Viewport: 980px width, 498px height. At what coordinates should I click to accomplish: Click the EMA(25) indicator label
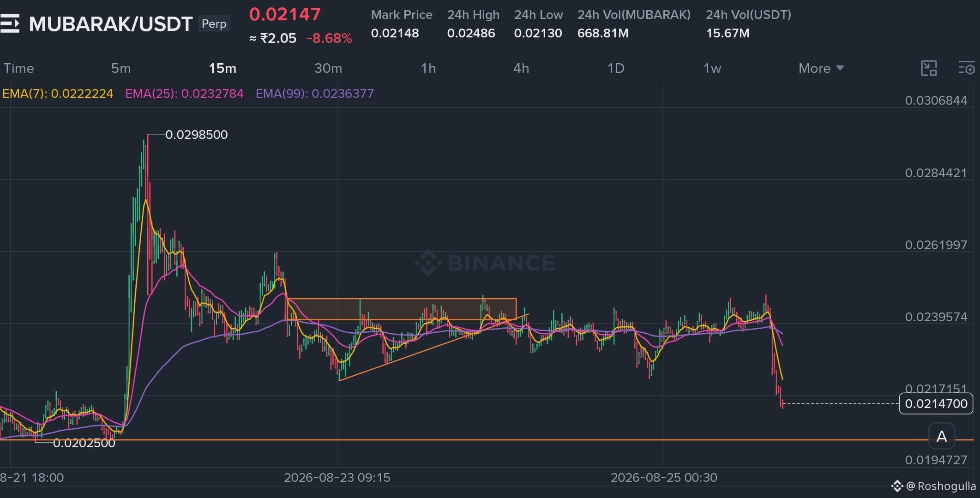184,94
